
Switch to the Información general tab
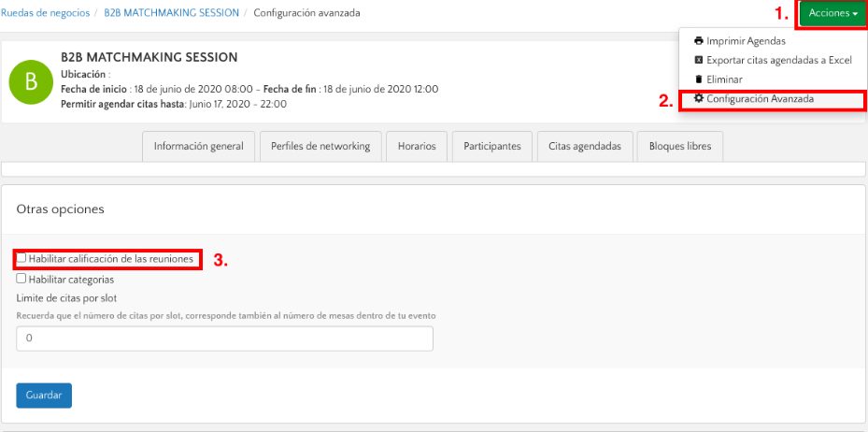[198, 147]
